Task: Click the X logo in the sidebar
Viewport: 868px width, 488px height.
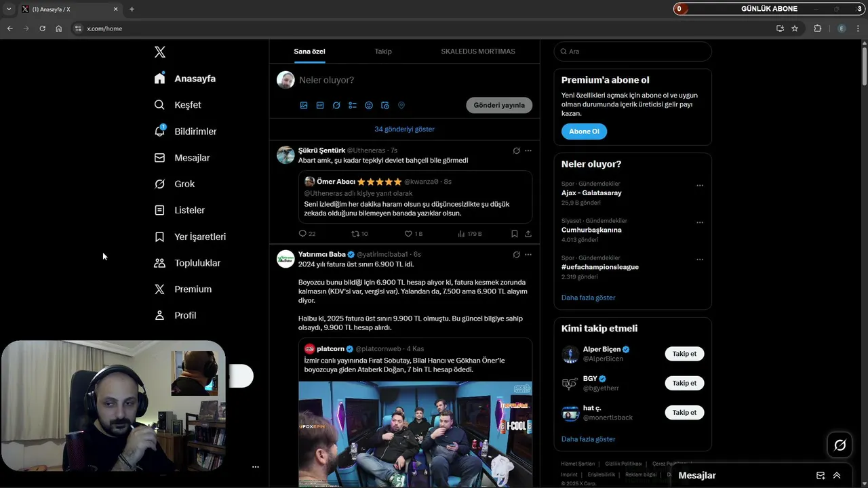Action: point(160,52)
